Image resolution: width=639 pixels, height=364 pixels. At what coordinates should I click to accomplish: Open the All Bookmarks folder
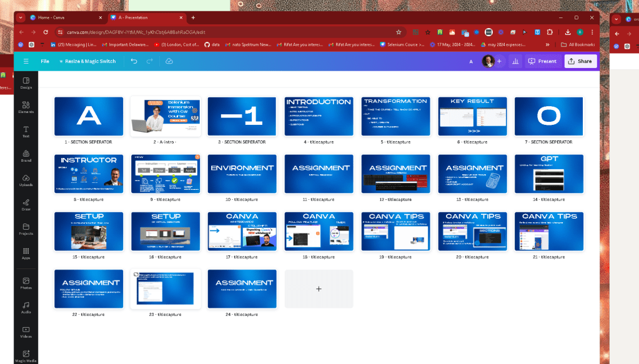point(578,45)
